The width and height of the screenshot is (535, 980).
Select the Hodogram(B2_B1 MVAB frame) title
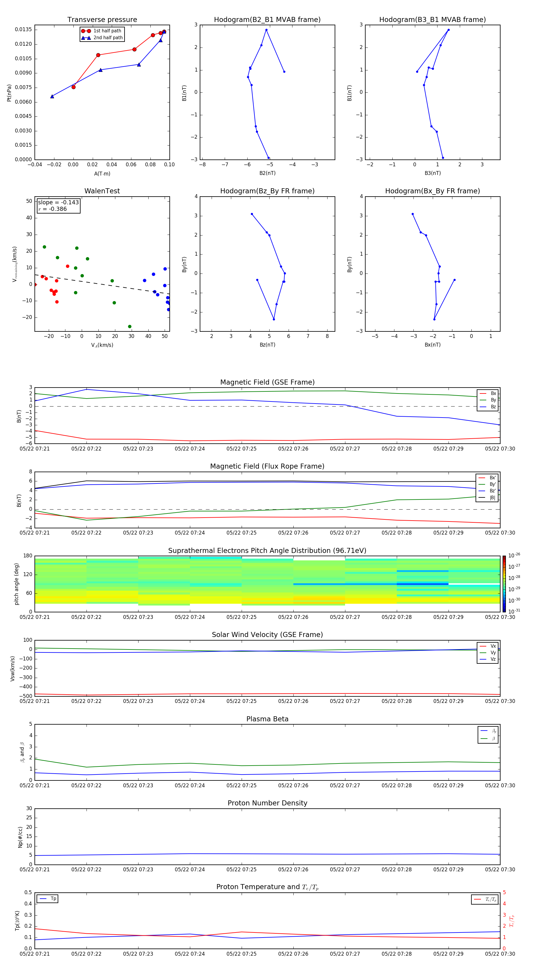coord(267,19)
